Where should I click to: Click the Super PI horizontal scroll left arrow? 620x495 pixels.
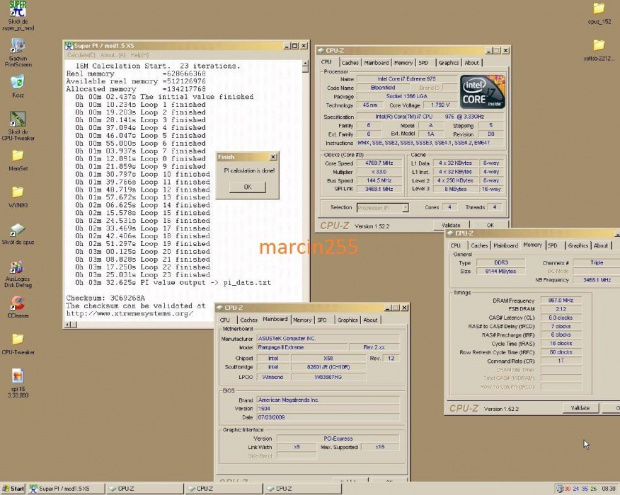click(68, 325)
